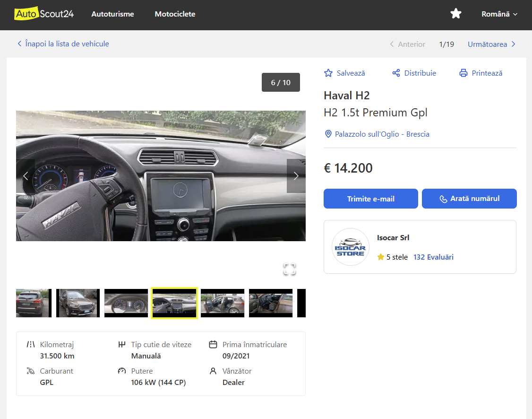Go back to Înapoi la lista de vehicule
This screenshot has width=532, height=419.
pyautogui.click(x=63, y=44)
